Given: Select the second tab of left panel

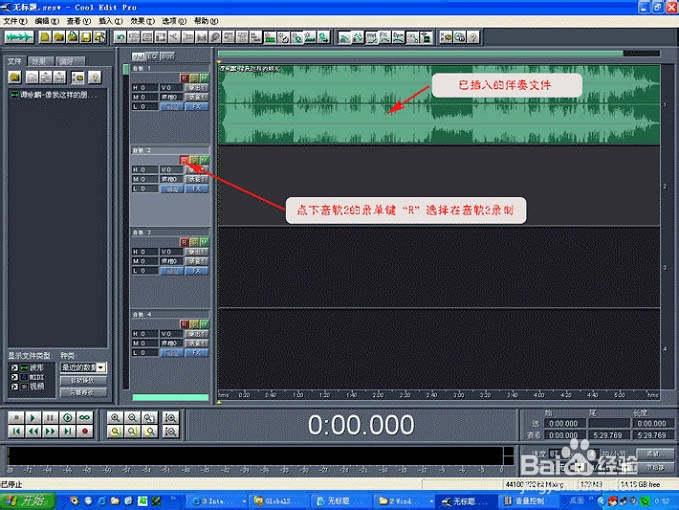Looking at the screenshot, I should [x=41, y=61].
